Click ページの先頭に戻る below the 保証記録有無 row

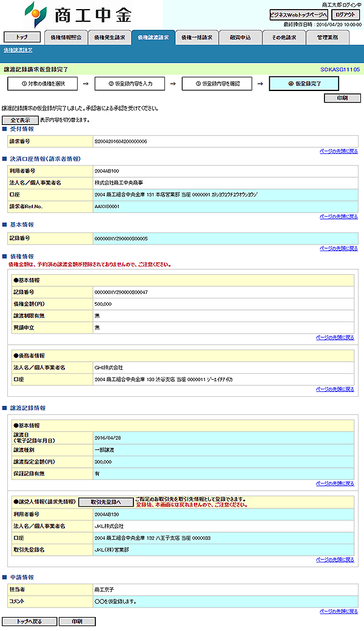click(x=335, y=484)
